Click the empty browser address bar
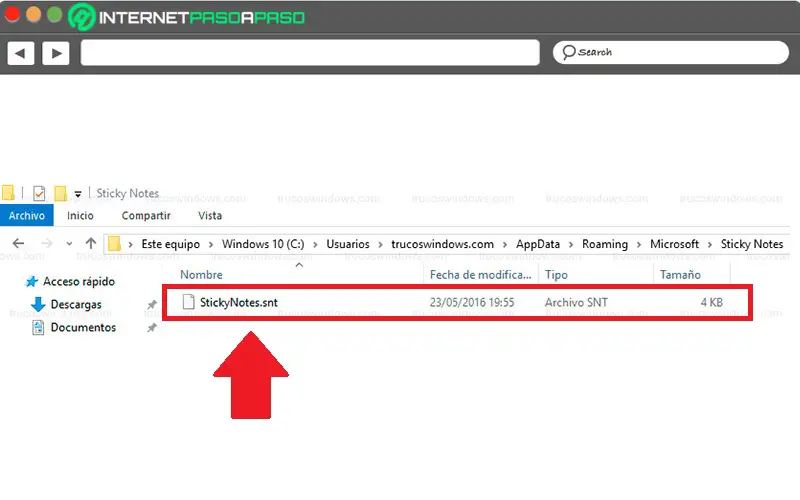Viewport: 800px width, 500px height. [x=310, y=53]
